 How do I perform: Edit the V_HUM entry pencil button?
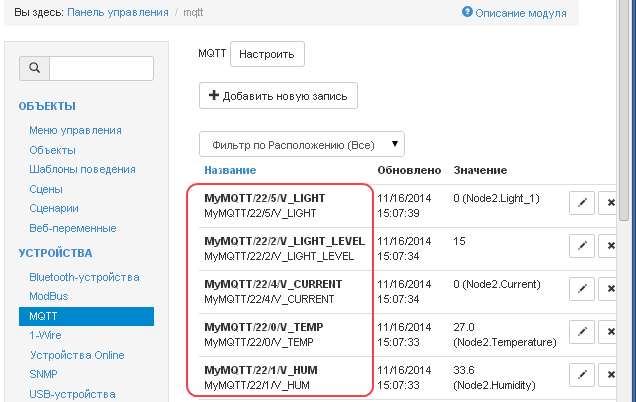581,374
